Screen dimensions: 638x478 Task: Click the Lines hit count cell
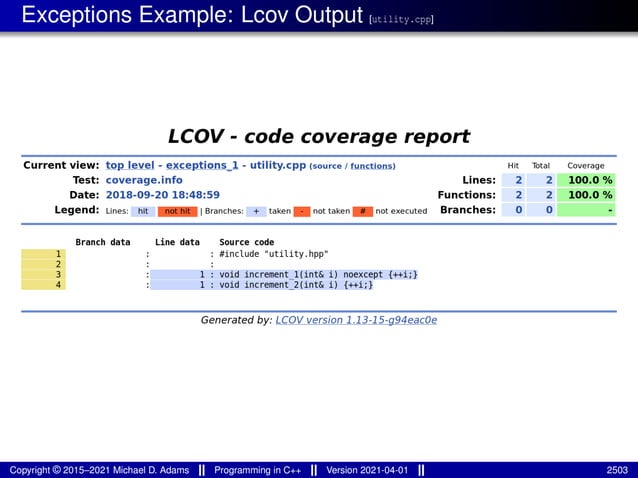pyautogui.click(x=513, y=180)
